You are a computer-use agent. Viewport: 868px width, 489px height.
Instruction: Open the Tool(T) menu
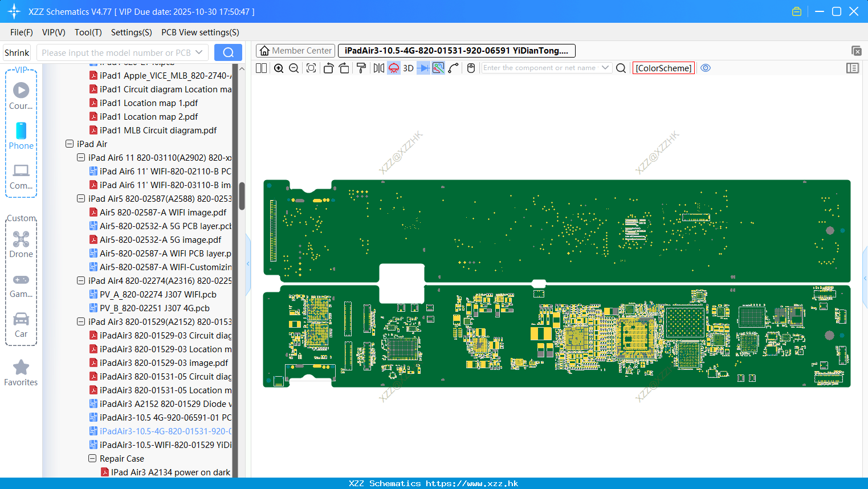(88, 32)
